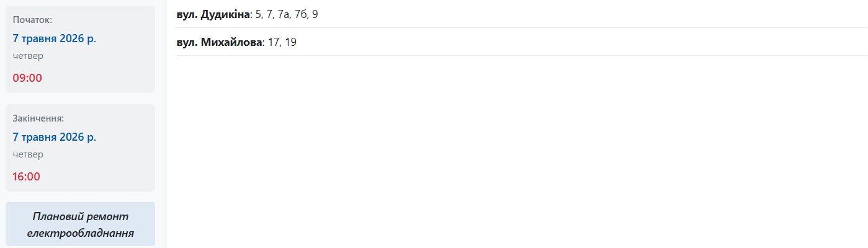Click the "Початок:" label
The width and height of the screenshot is (868, 248).
(x=32, y=20)
